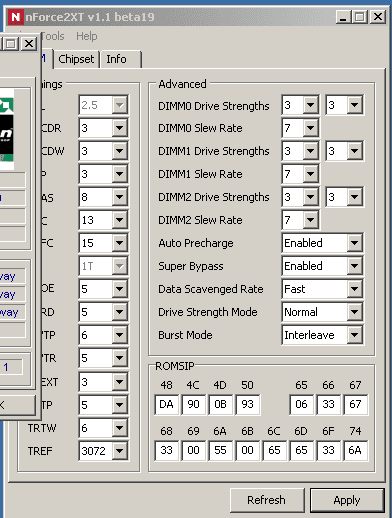The image size is (392, 518).
Task: Open the second DIMM2 Drive Strengths dropdown
Action: click(344, 197)
